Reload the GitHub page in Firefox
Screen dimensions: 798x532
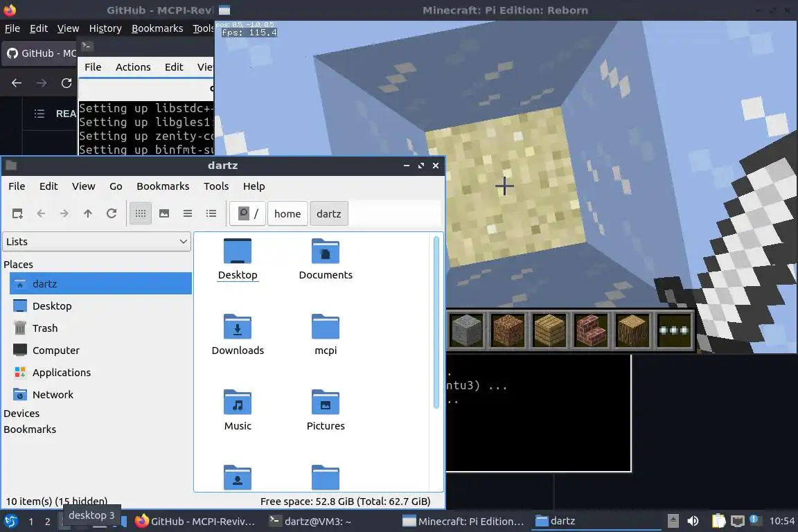coord(66,82)
